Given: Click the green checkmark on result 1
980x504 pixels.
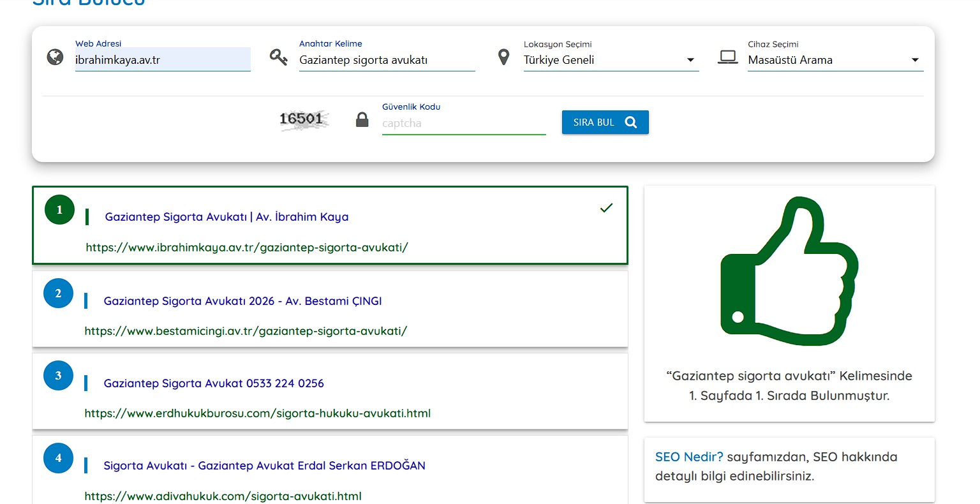Looking at the screenshot, I should point(606,208).
